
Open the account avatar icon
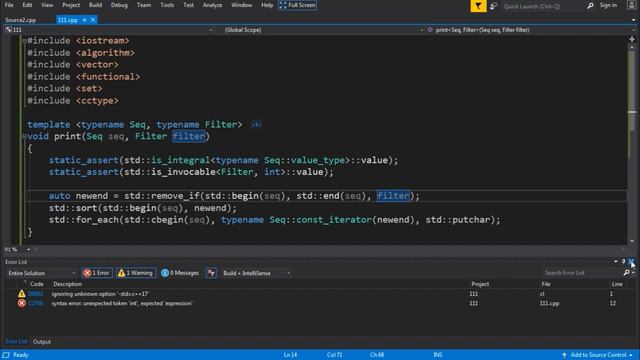click(631, 5)
